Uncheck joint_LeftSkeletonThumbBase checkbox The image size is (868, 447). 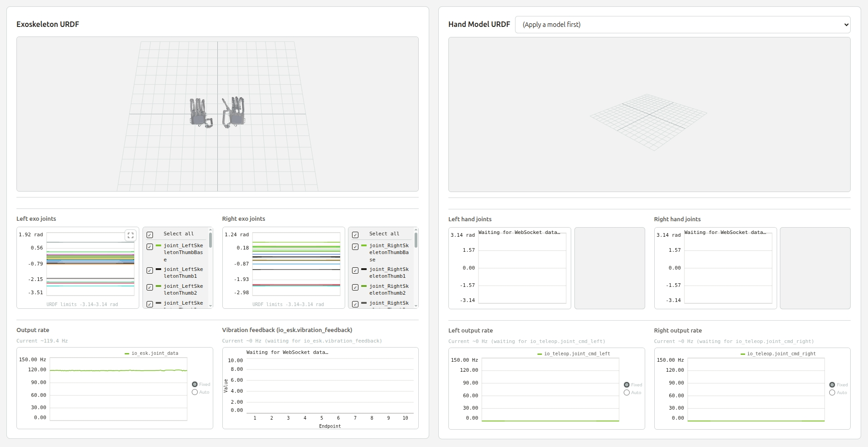click(150, 247)
